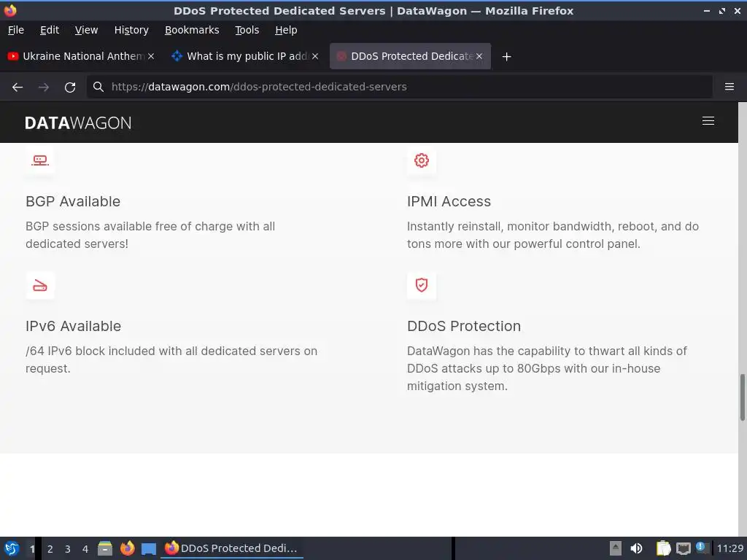Click the 11:29 taskbar clock
This screenshot has height=560, width=747.
(729, 548)
